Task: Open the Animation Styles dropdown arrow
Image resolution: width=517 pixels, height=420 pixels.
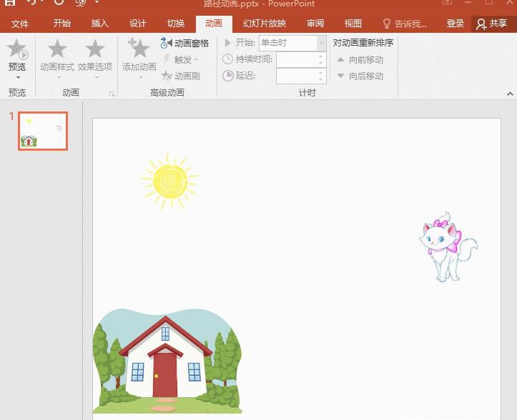Action: [x=59, y=78]
